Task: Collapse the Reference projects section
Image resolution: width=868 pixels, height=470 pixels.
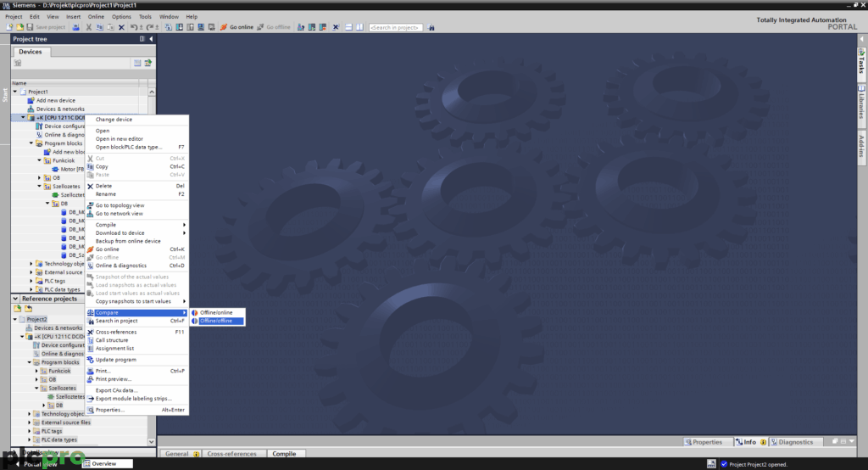Action: click(x=15, y=299)
